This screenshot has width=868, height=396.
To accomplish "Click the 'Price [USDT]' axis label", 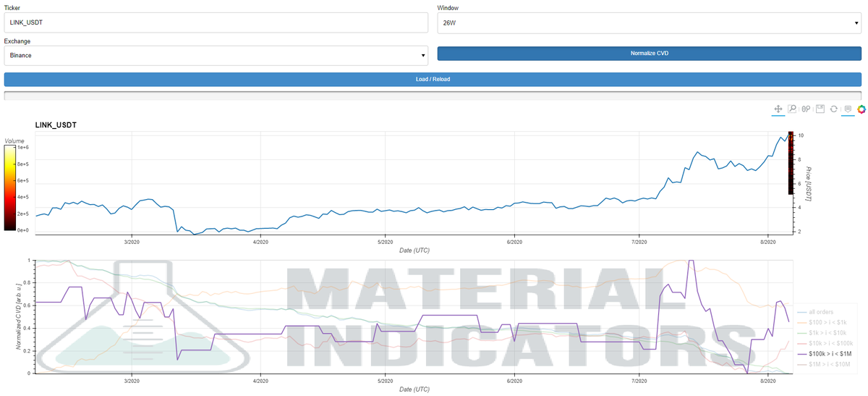I will 809,184.
